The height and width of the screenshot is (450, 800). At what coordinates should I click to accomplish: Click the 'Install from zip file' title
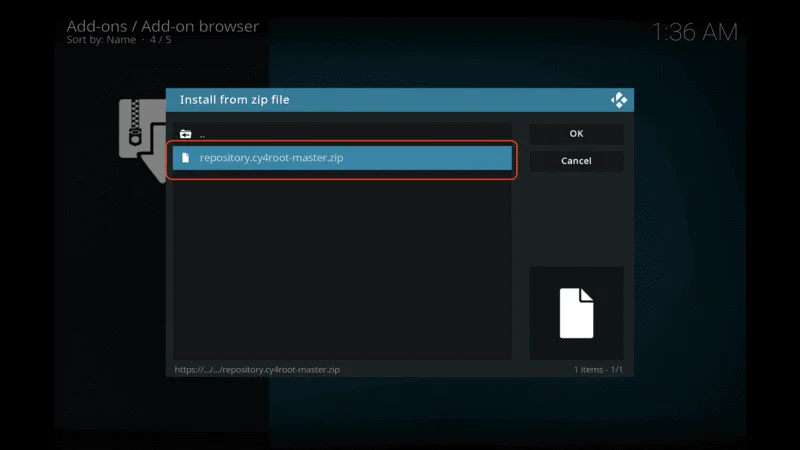pyautogui.click(x=235, y=99)
